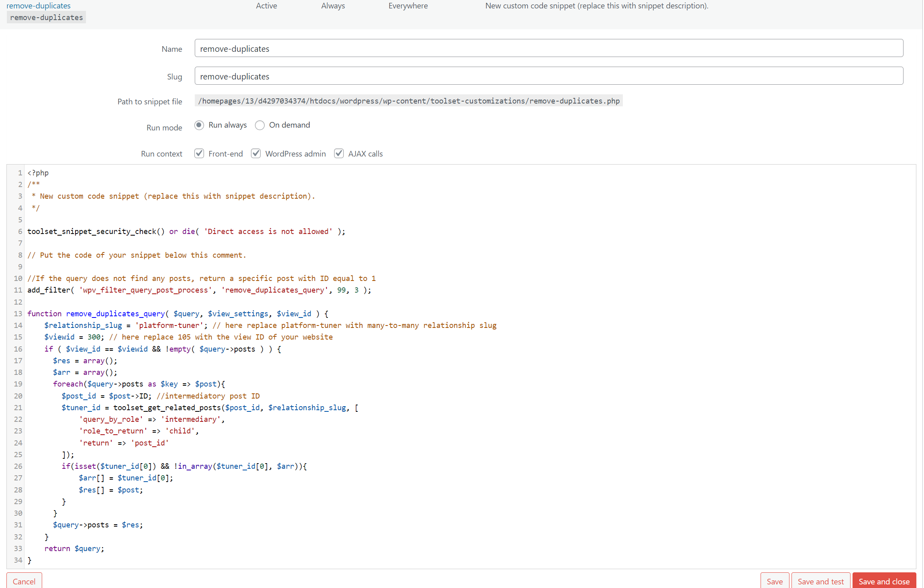Click the foreach loop line in code
924x588 pixels.
pyautogui.click(x=139, y=384)
